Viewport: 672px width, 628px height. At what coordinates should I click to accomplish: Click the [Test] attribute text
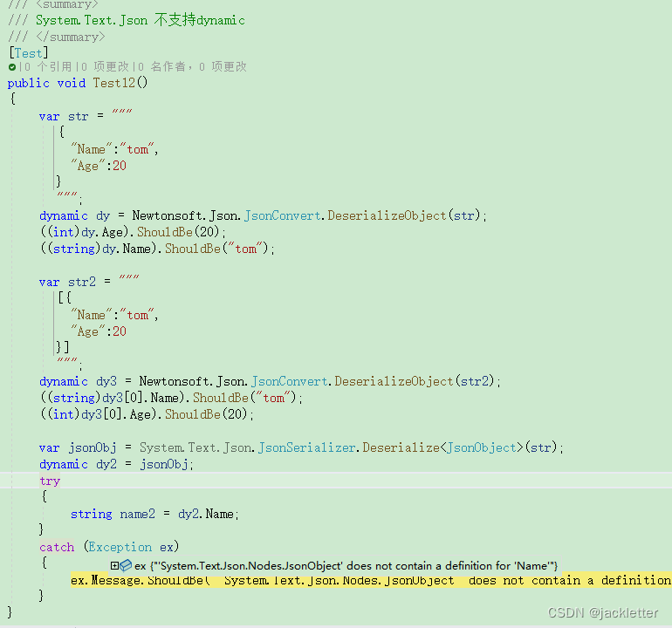[x=28, y=53]
